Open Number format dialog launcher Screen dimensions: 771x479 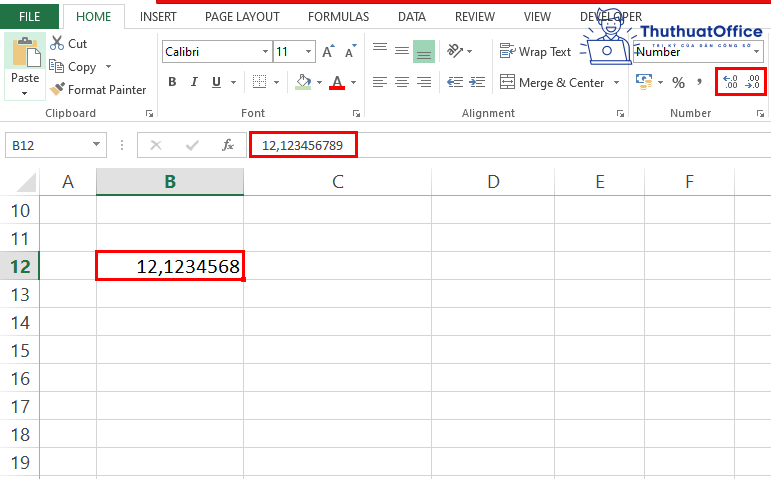click(x=760, y=114)
